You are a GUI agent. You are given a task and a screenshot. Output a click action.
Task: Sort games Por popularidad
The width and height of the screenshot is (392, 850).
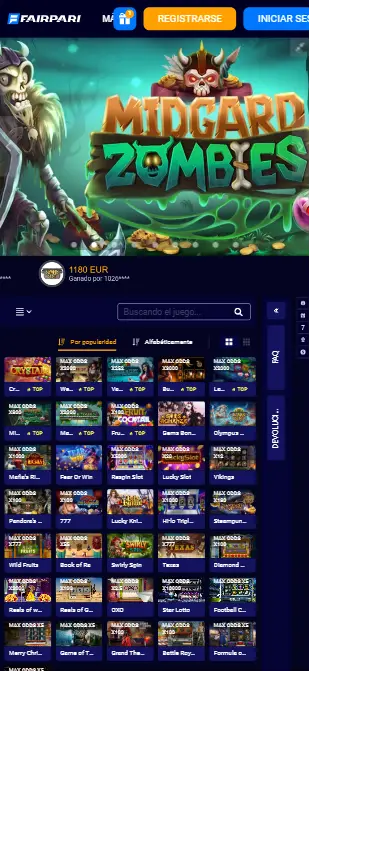pyautogui.click(x=87, y=342)
